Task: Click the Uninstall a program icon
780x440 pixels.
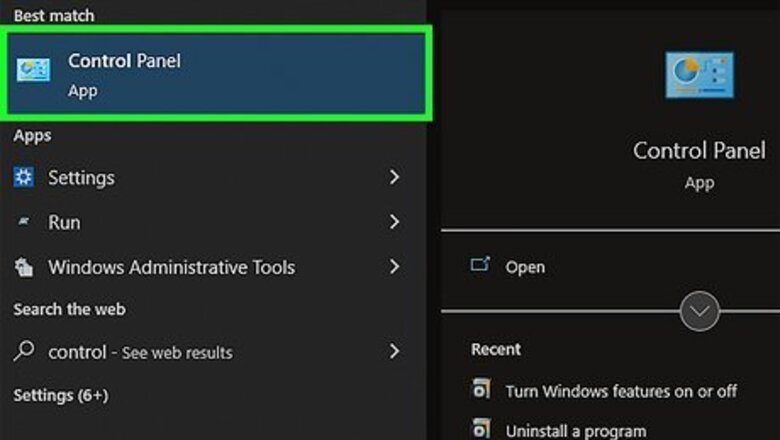Action: pyautogui.click(x=481, y=429)
